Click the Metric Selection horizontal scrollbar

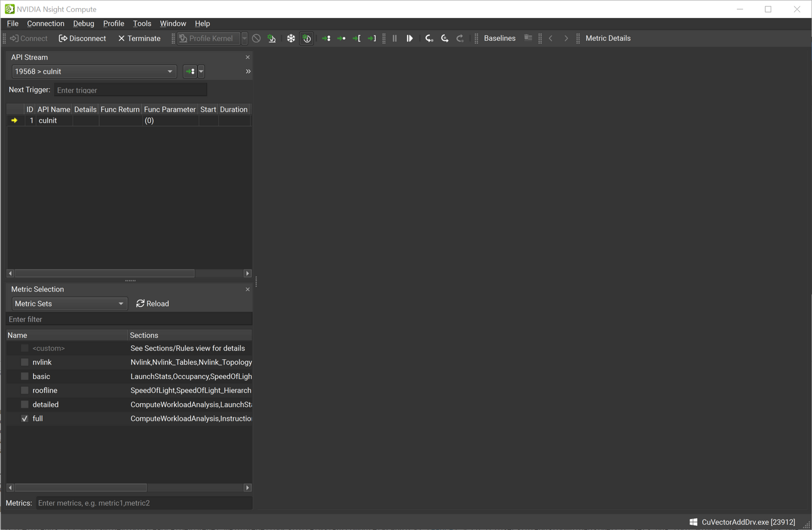tap(81, 488)
